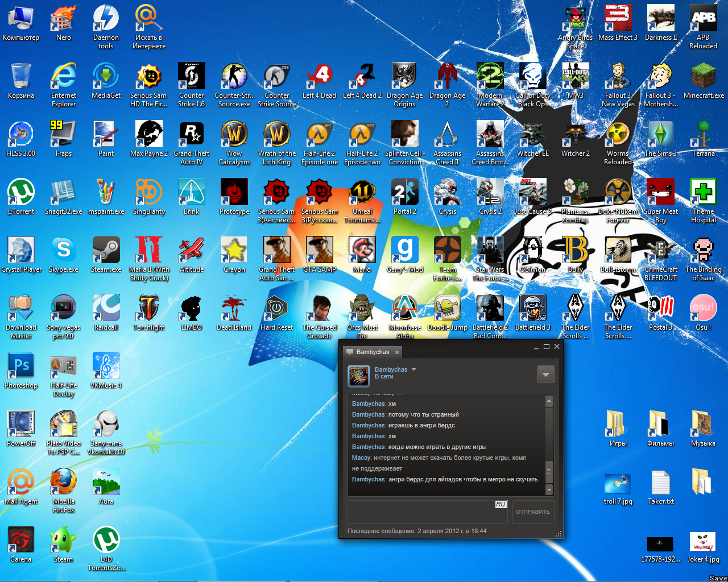
Task: Select the Корзина recycle bin icon
Action: pyautogui.click(x=21, y=81)
